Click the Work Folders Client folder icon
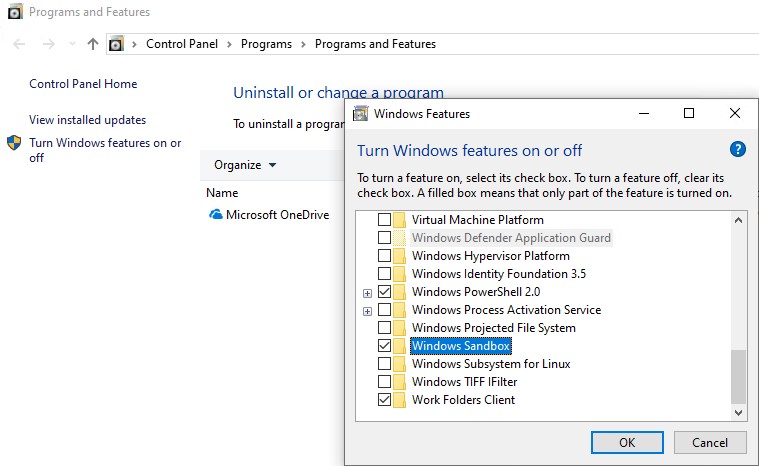Screen dimensions: 759x466 [x=399, y=400]
